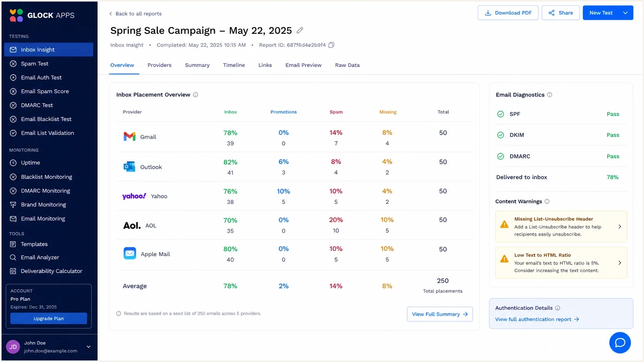Click the Download PDF button

(508, 13)
